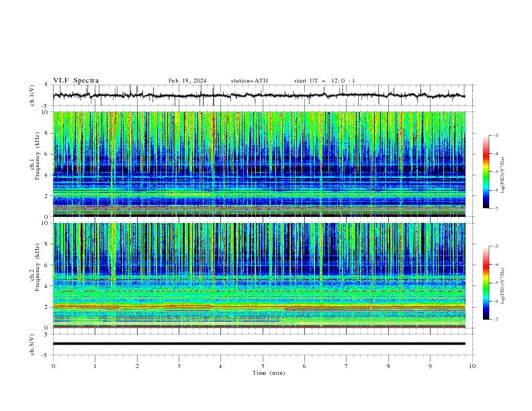Click the ch.1 "Frequency (kHz)" axis label
This screenshot has height=411, width=532.
[38, 156]
